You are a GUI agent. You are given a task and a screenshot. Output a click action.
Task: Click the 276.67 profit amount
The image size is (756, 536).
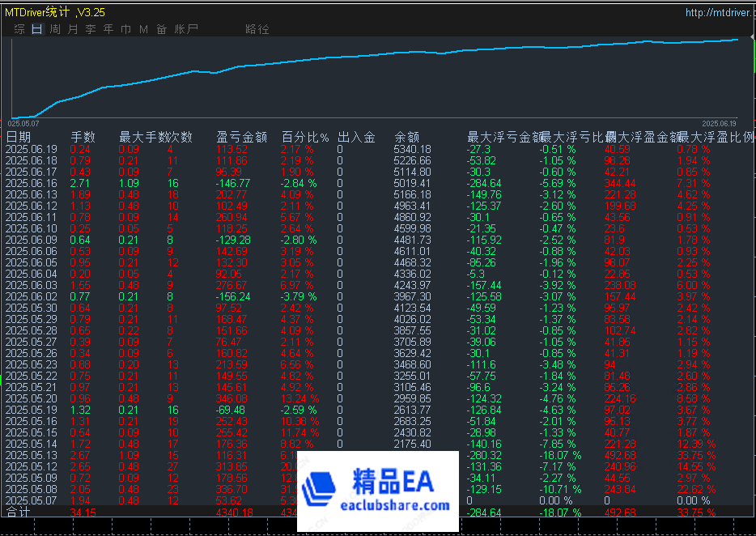pos(232,285)
